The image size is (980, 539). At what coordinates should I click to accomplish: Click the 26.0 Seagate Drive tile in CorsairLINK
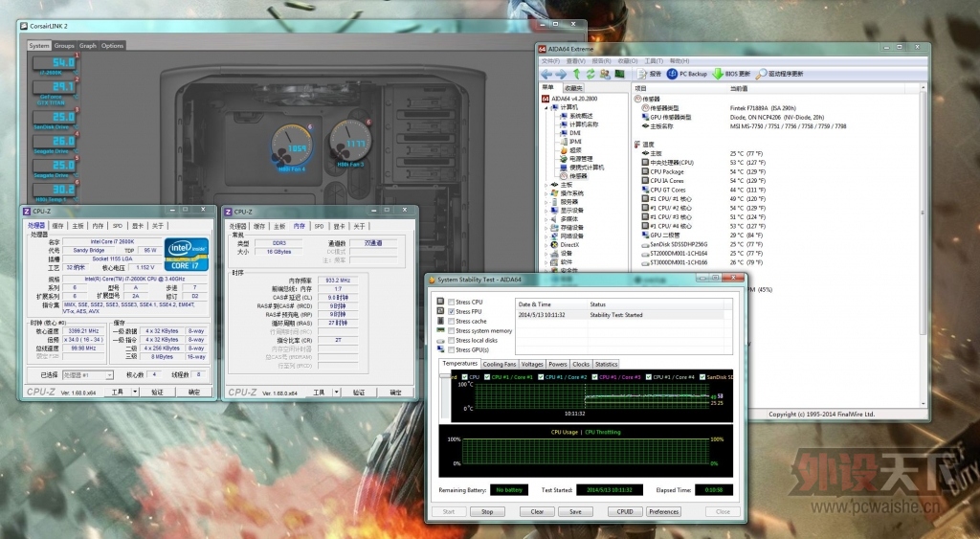point(56,144)
